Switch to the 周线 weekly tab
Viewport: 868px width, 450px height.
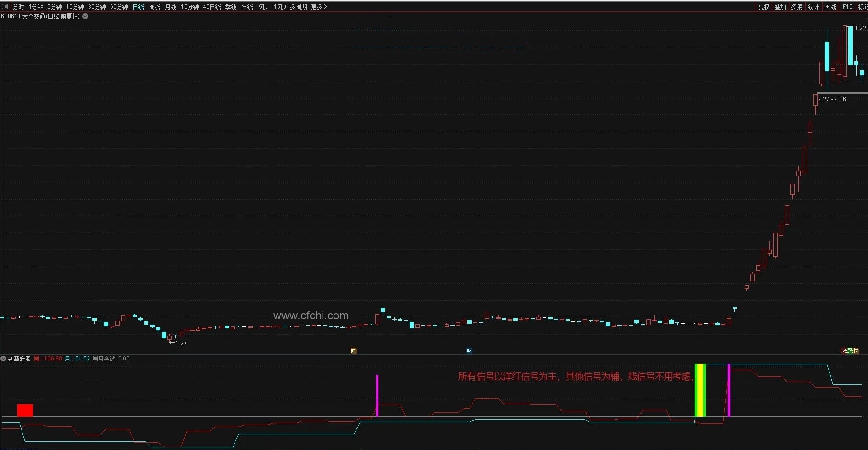click(x=155, y=7)
